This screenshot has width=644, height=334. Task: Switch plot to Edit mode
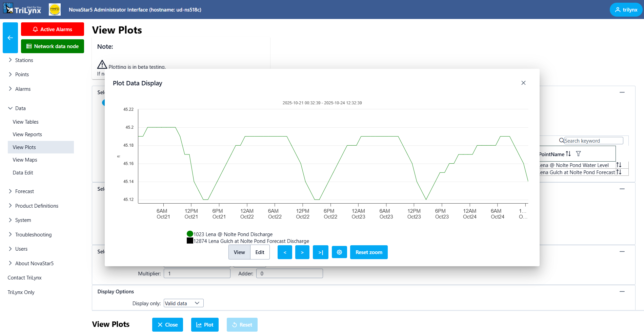260,252
